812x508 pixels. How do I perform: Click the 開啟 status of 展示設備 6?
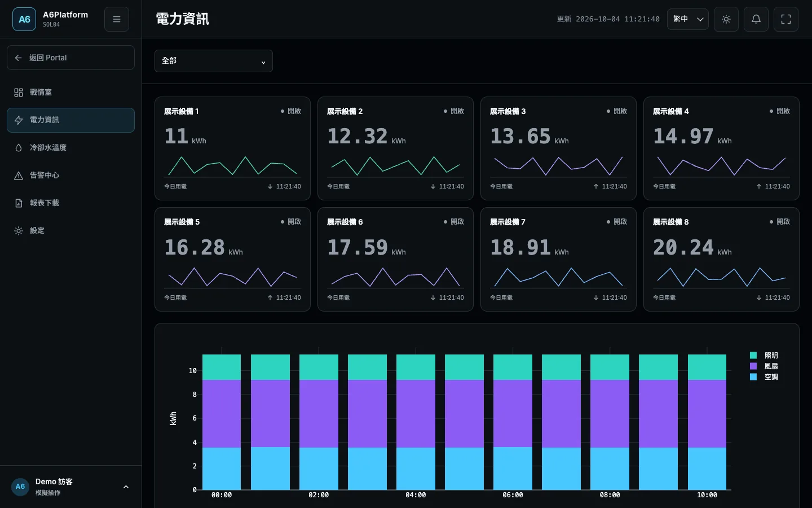pos(454,222)
